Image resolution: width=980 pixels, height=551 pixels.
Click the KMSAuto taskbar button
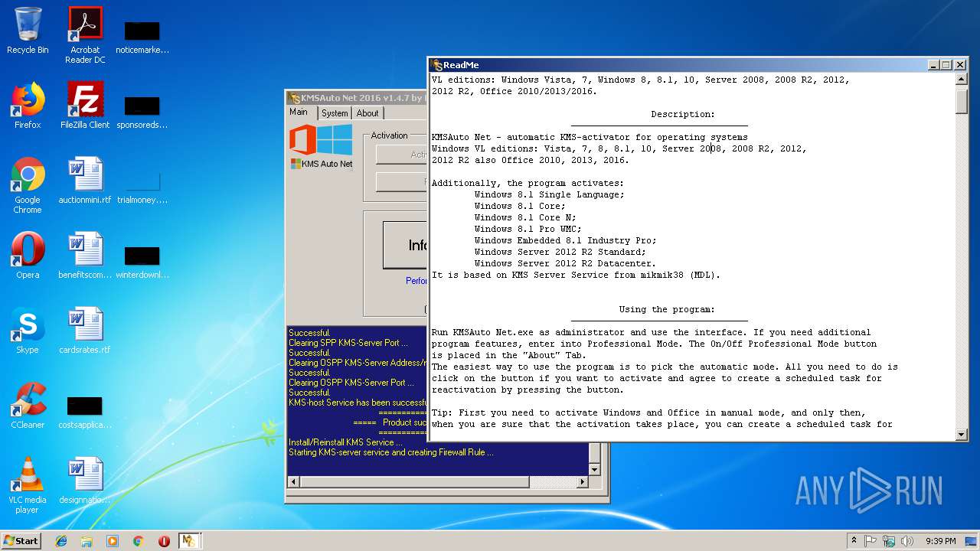point(189,541)
